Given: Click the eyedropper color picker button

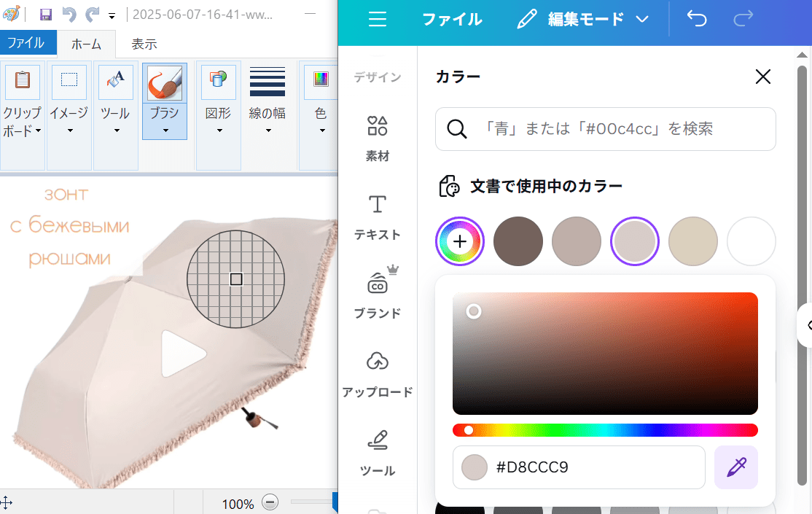Looking at the screenshot, I should pos(736,467).
